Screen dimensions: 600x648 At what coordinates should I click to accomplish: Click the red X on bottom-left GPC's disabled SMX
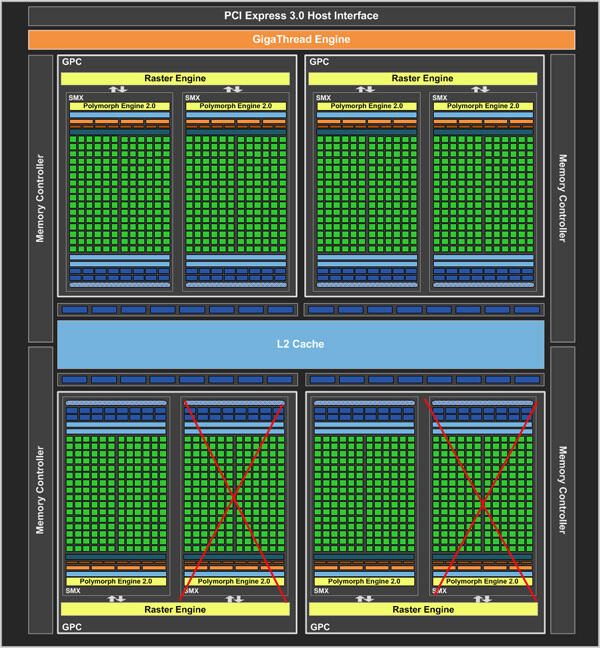pyautogui.click(x=233, y=499)
